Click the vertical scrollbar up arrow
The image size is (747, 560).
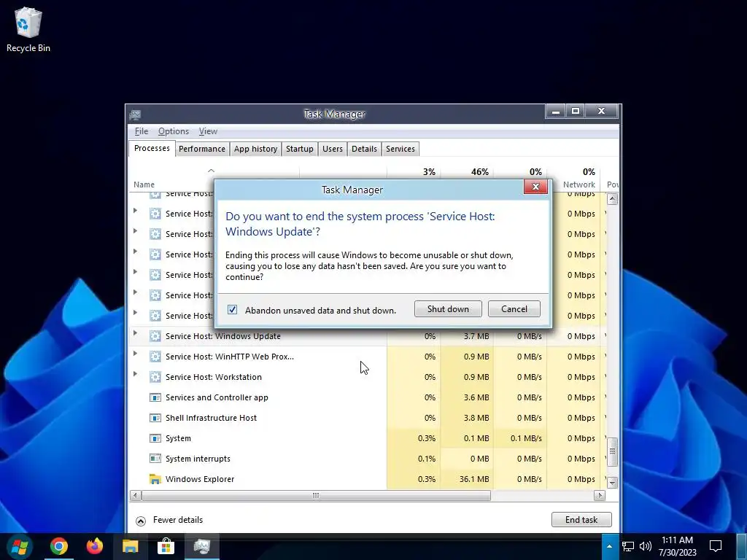pyautogui.click(x=612, y=199)
